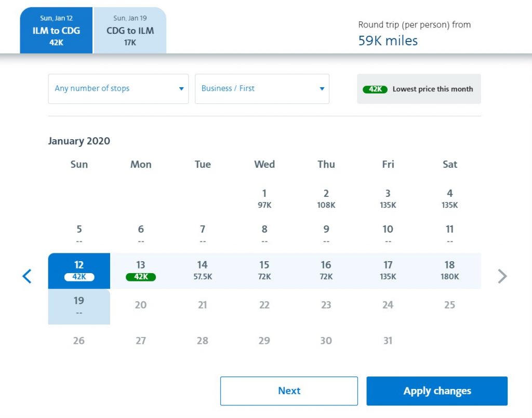
Task: Switch to the CDG to ILM tab
Action: [130, 31]
